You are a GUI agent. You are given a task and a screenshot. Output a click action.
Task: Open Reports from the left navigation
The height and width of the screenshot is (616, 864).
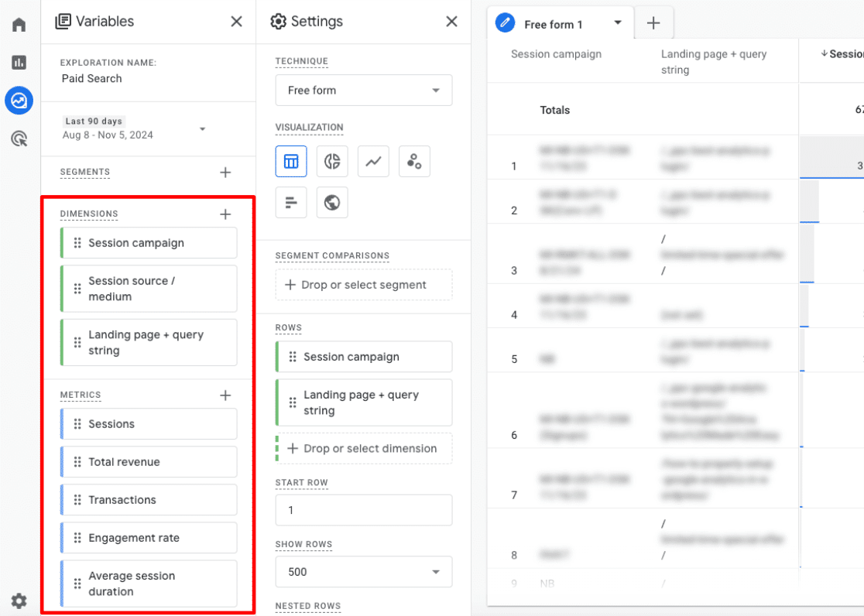(19, 63)
